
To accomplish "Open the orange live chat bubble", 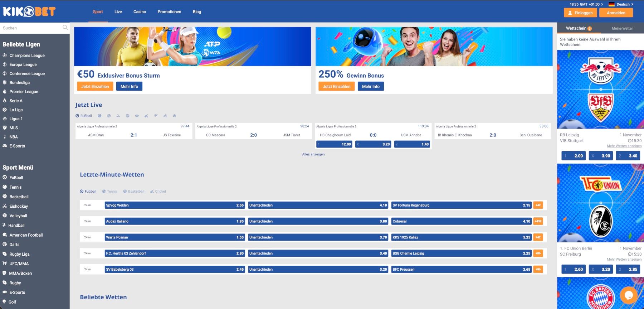I will (628, 295).
